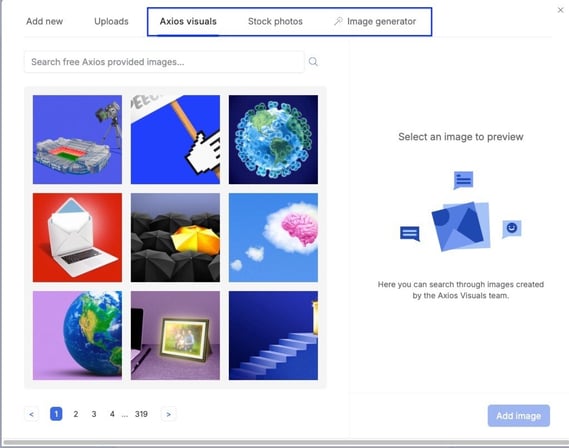
Task: Pick the yellow umbrella among black image
Action: point(175,238)
